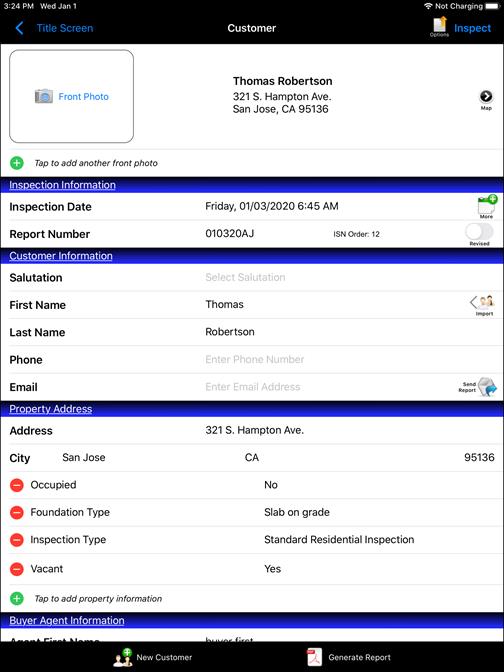Tap the Front Photo label
Image resolution: width=504 pixels, height=672 pixels.
(x=84, y=97)
